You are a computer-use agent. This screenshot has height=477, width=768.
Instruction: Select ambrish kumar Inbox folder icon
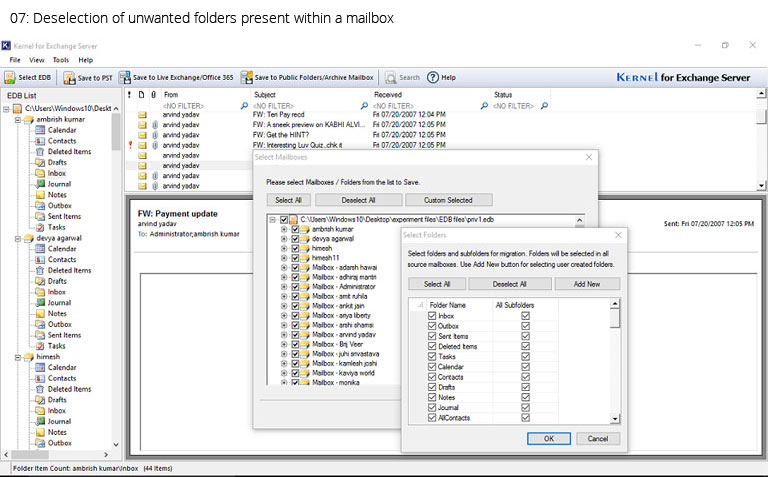pos(40,173)
